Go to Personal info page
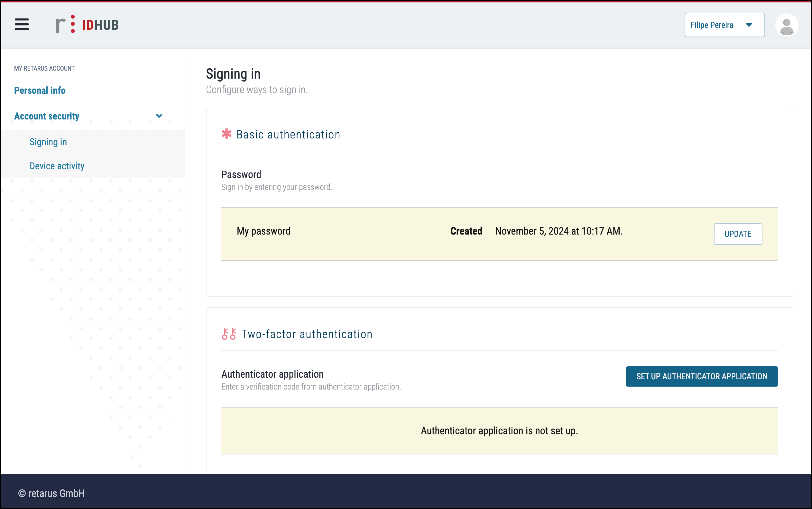Viewport: 812px width, 509px height. coord(40,90)
